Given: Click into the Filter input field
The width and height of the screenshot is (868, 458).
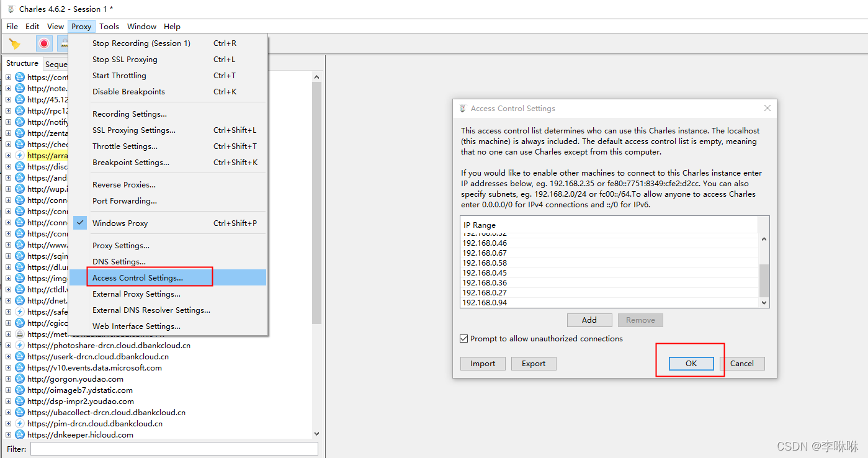Looking at the screenshot, I should point(174,449).
